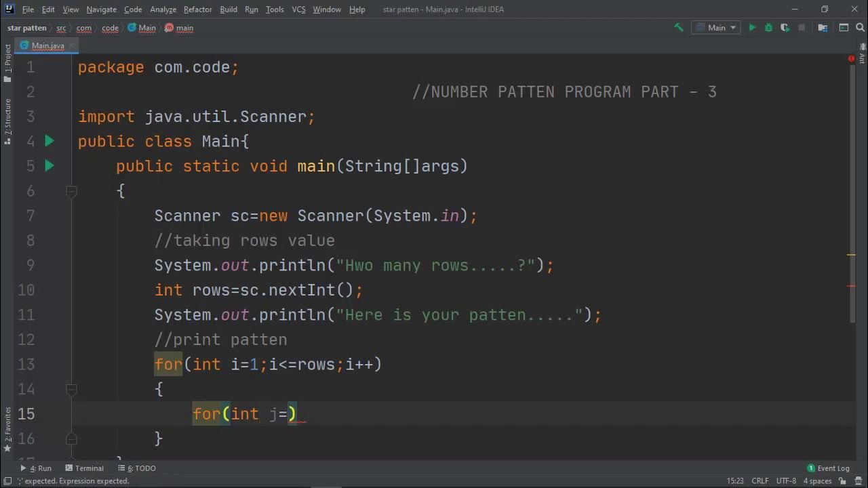The height and width of the screenshot is (488, 868).
Task: Open the Refactor menu
Action: tap(197, 9)
